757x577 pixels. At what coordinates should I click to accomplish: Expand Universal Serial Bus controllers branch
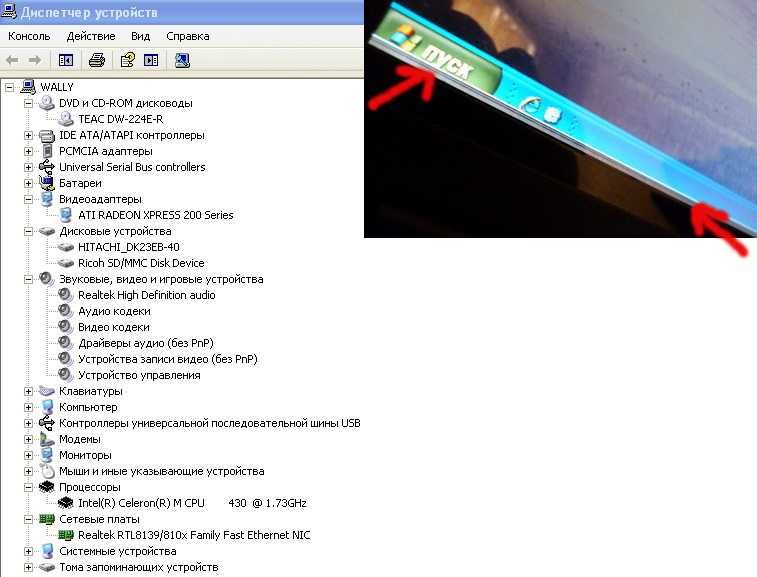click(28, 167)
